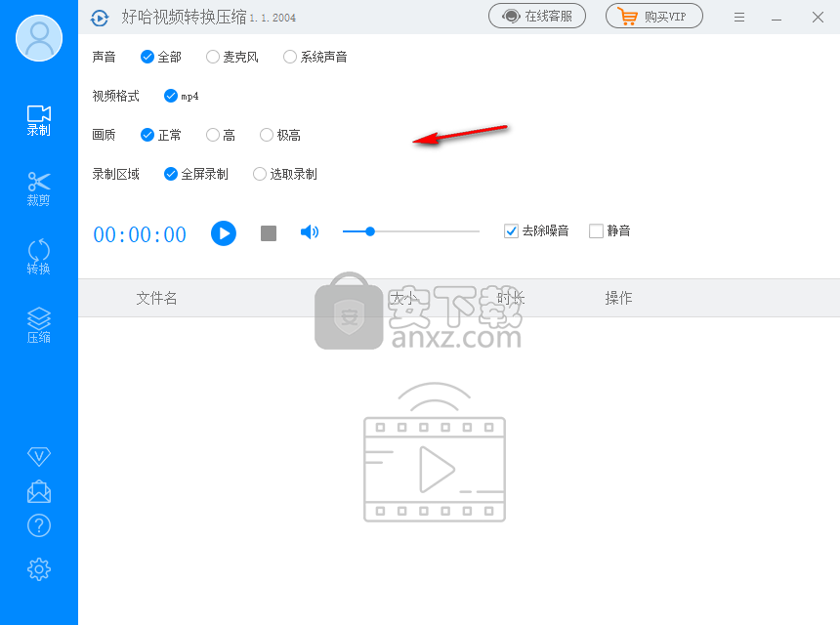Switch to the 录制 recording tab
Viewport: 840px width, 625px height.
(x=38, y=120)
